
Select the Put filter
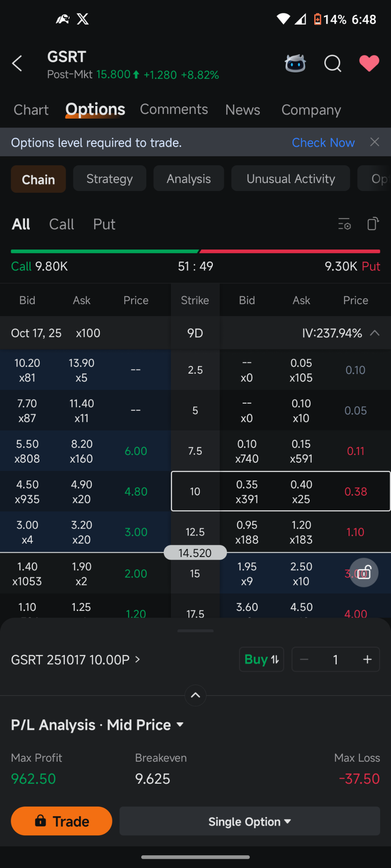104,224
